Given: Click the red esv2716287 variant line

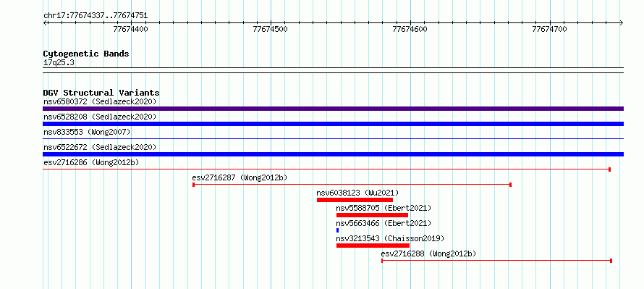Looking at the screenshot, I should click(352, 185).
